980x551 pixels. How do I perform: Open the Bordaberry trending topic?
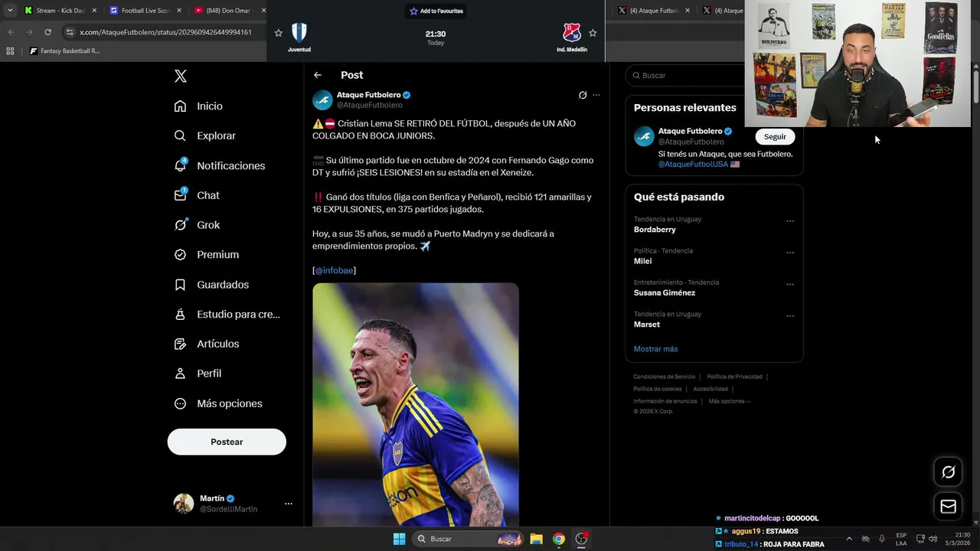(655, 230)
